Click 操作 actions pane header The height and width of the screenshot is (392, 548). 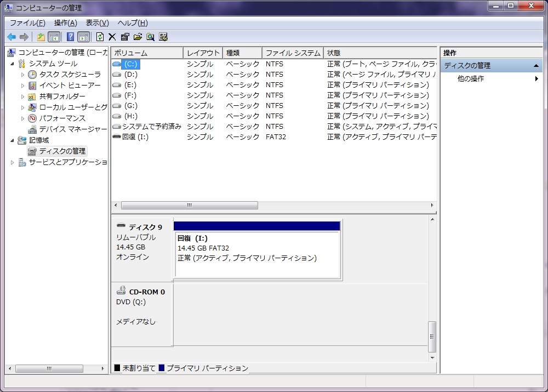pos(492,53)
